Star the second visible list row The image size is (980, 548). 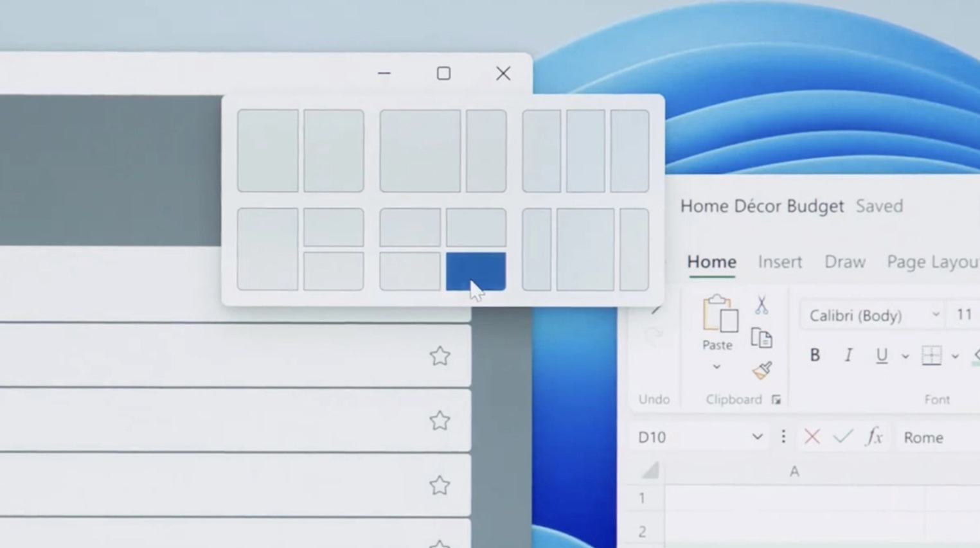tap(440, 421)
